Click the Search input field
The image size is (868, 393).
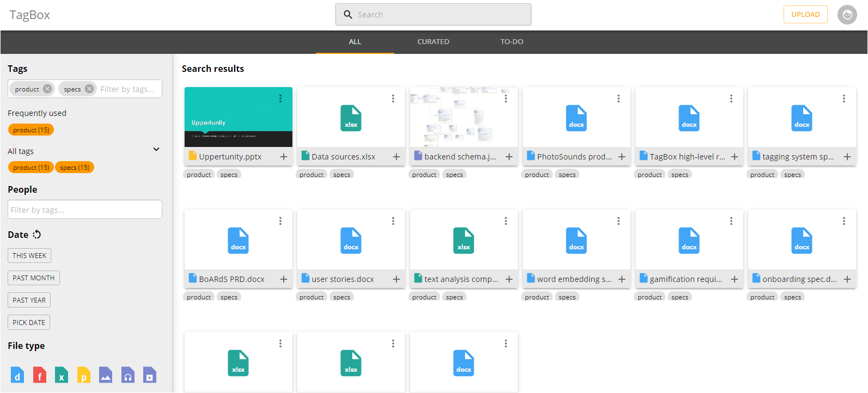[x=433, y=15]
